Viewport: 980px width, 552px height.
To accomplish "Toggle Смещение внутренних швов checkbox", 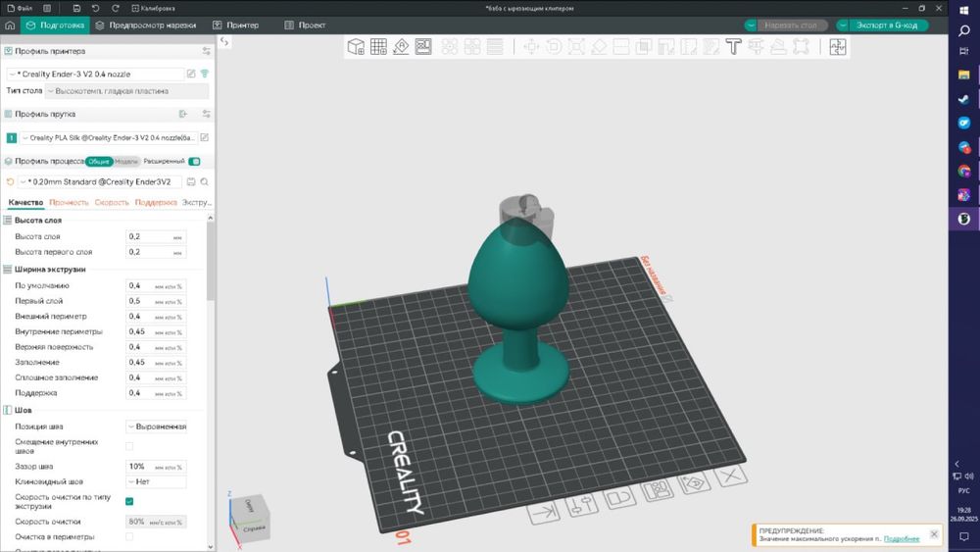I will tap(129, 446).
